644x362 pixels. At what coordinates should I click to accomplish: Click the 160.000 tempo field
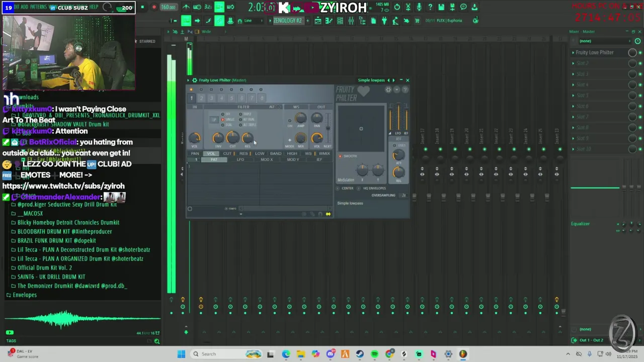(169, 7)
